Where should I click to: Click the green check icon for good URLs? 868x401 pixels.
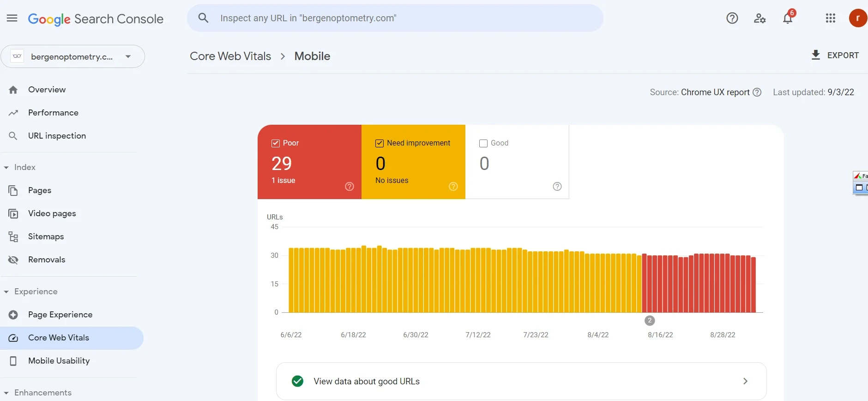(298, 381)
